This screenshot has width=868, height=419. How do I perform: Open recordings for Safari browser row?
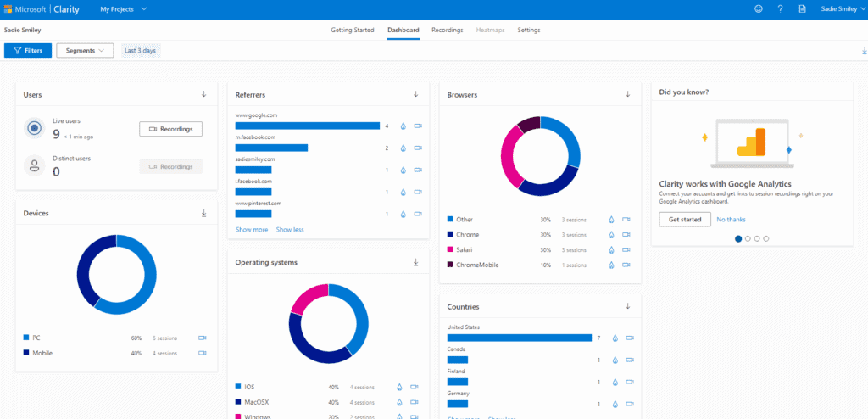click(626, 250)
